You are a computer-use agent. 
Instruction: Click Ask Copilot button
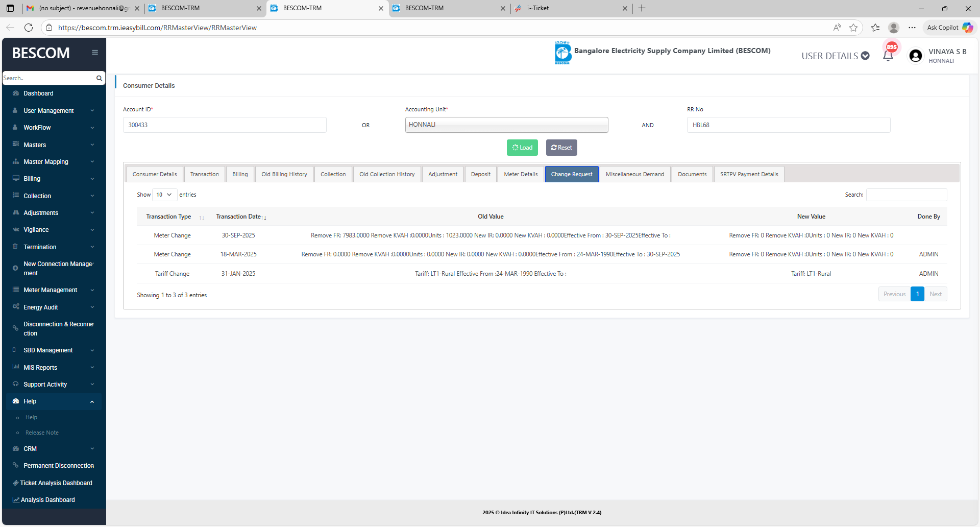[949, 28]
